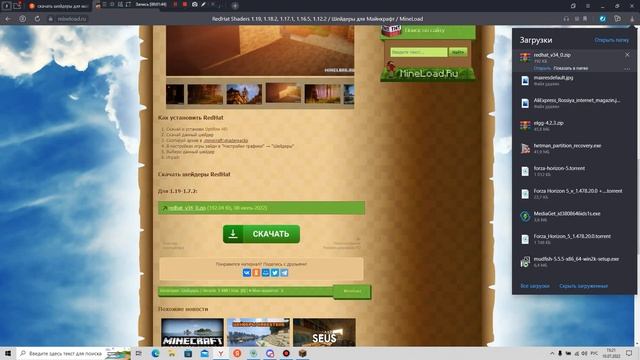Open hetman_partition_recovery.exe in the downloads list
Screen dimensions: 640x360
coord(574,148)
